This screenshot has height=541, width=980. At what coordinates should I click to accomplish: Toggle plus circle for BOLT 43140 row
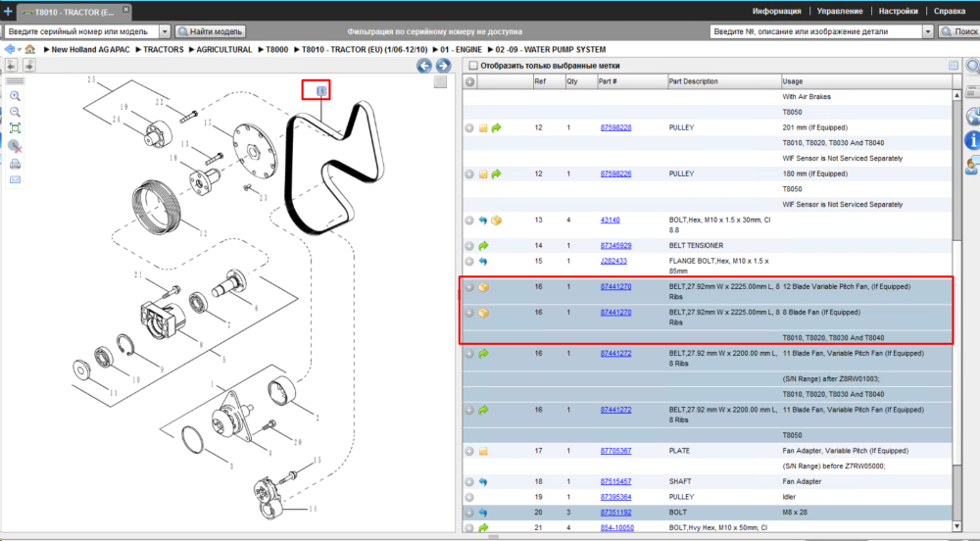coord(469,221)
